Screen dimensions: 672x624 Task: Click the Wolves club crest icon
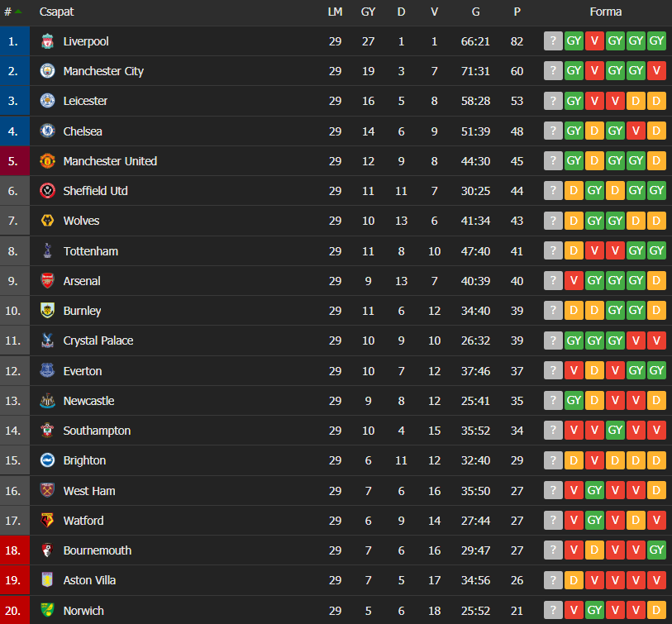coord(48,221)
